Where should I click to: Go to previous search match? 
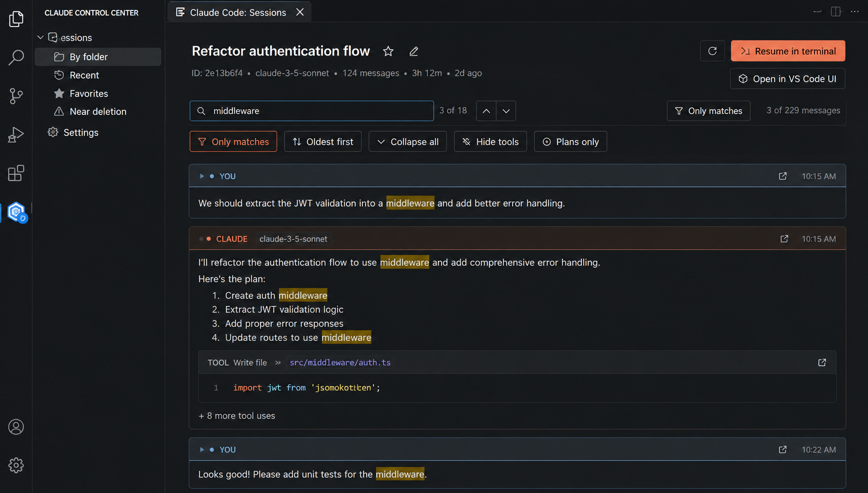pyautogui.click(x=486, y=111)
